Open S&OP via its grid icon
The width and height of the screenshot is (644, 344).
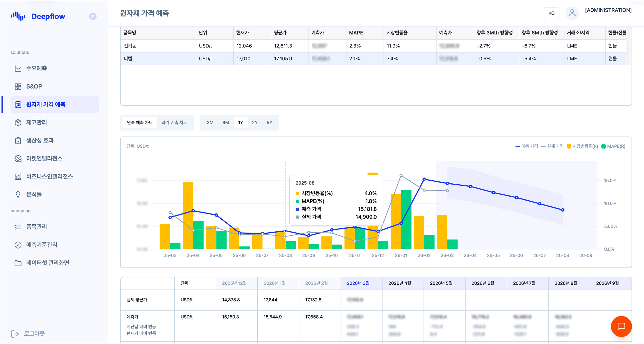click(18, 87)
